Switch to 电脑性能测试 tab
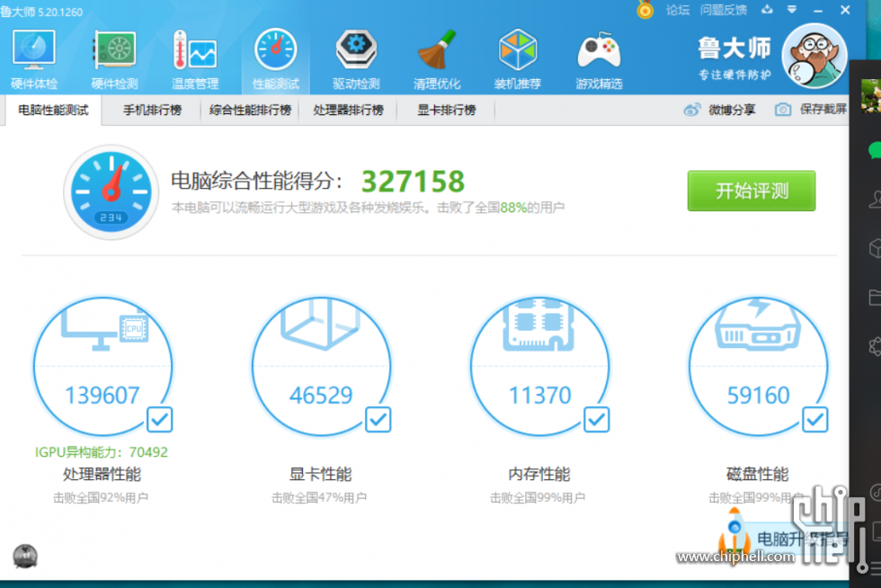This screenshot has height=588, width=881. [x=53, y=111]
